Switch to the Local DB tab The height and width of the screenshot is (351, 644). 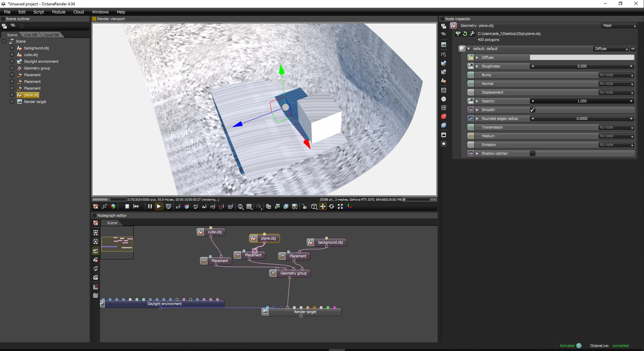point(51,35)
